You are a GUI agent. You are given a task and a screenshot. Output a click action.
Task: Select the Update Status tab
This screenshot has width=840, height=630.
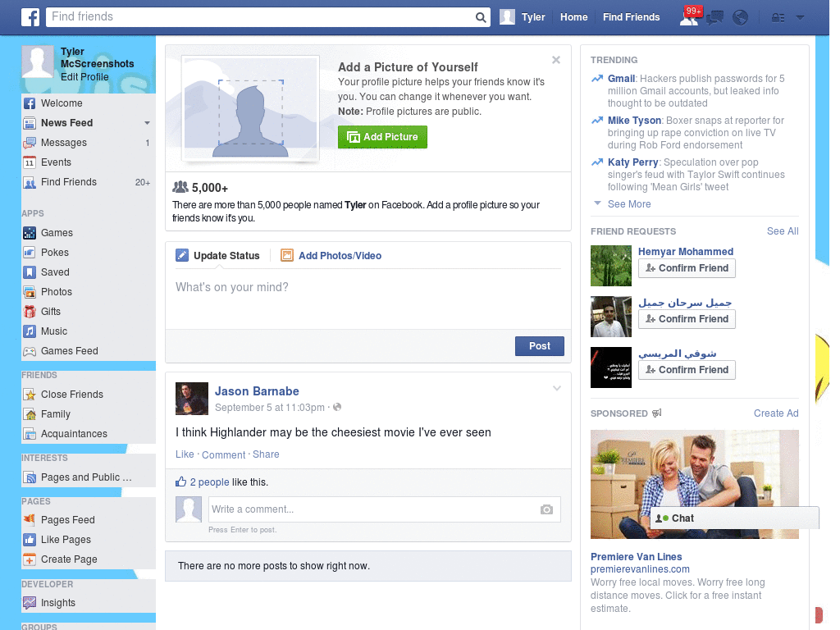coord(217,256)
